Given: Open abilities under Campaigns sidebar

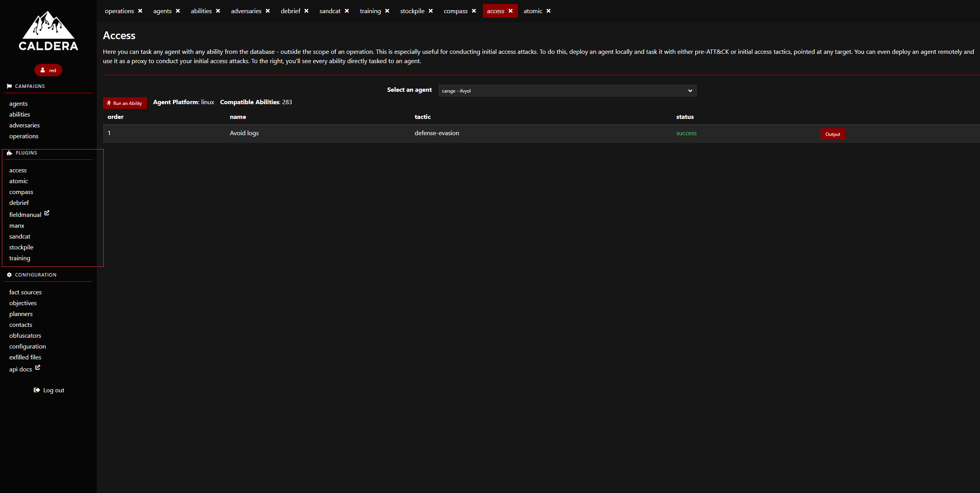Looking at the screenshot, I should click(20, 114).
